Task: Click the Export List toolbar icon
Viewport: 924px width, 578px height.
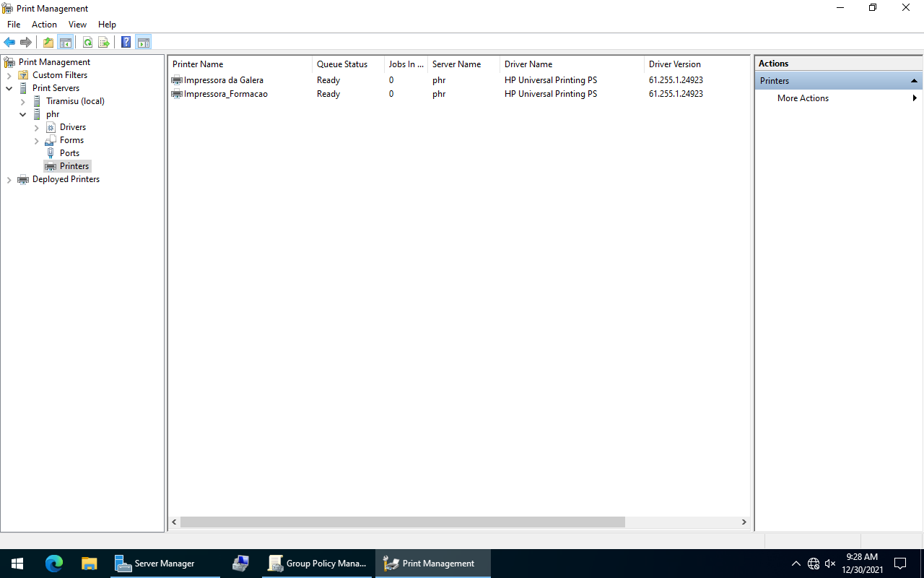Action: coord(104,42)
